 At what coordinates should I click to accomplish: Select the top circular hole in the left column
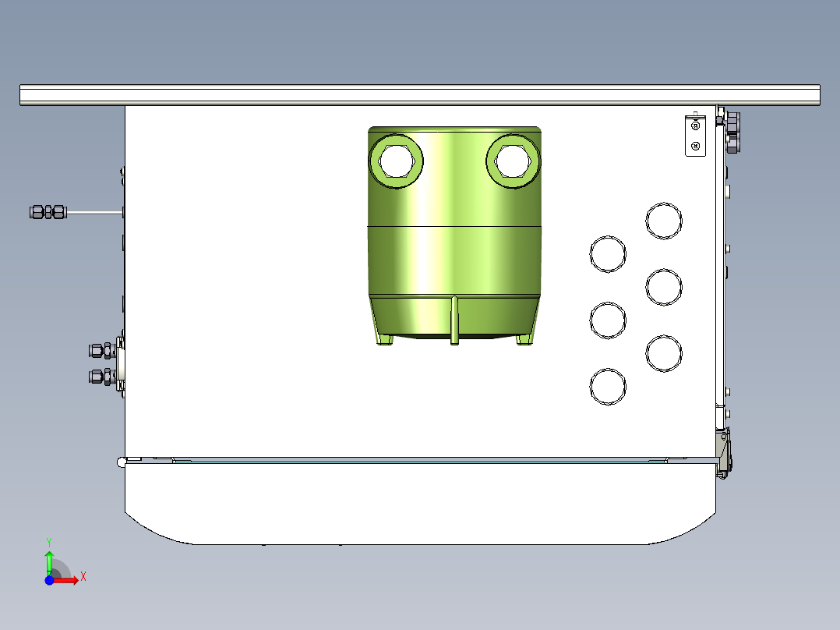point(608,253)
